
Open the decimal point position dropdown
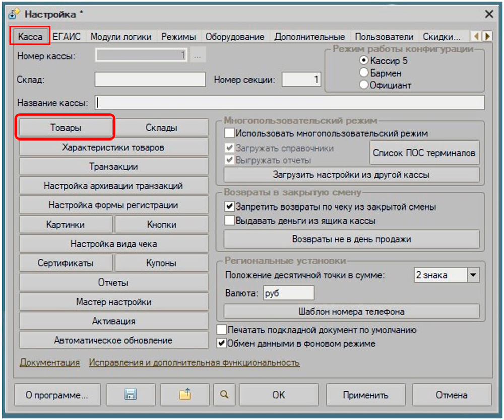point(473,275)
